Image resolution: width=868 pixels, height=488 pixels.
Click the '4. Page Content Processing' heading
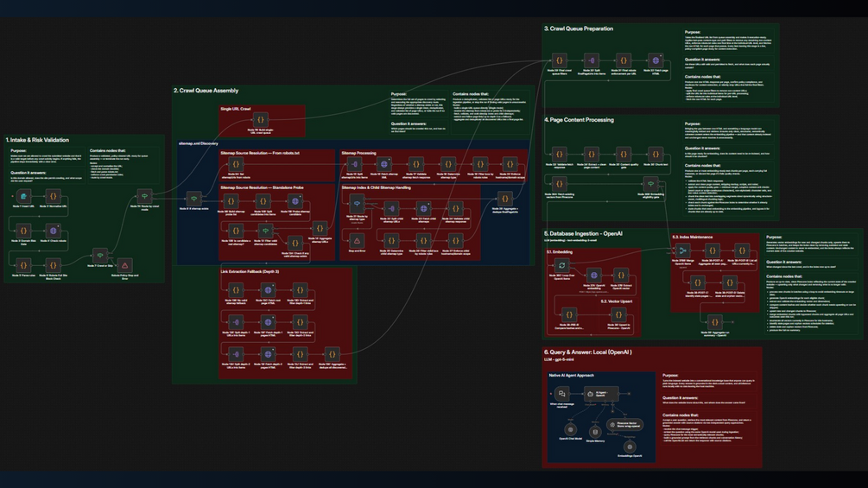point(579,119)
